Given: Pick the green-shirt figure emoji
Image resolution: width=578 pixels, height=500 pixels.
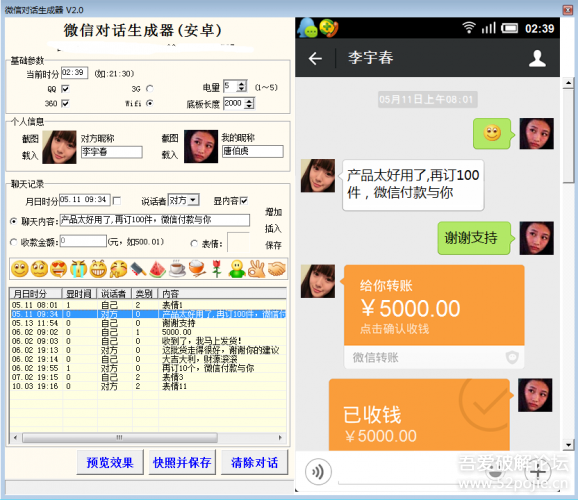Looking at the screenshot, I should coord(237,268).
